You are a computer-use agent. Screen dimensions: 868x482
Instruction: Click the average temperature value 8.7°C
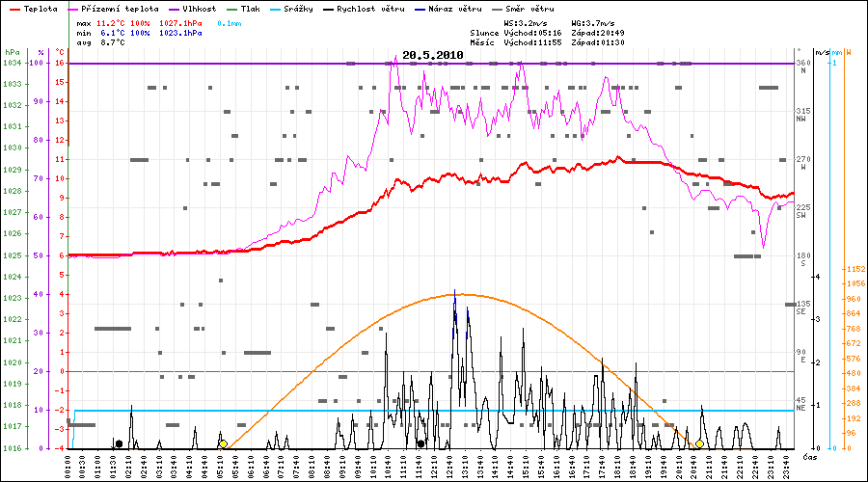tap(113, 42)
